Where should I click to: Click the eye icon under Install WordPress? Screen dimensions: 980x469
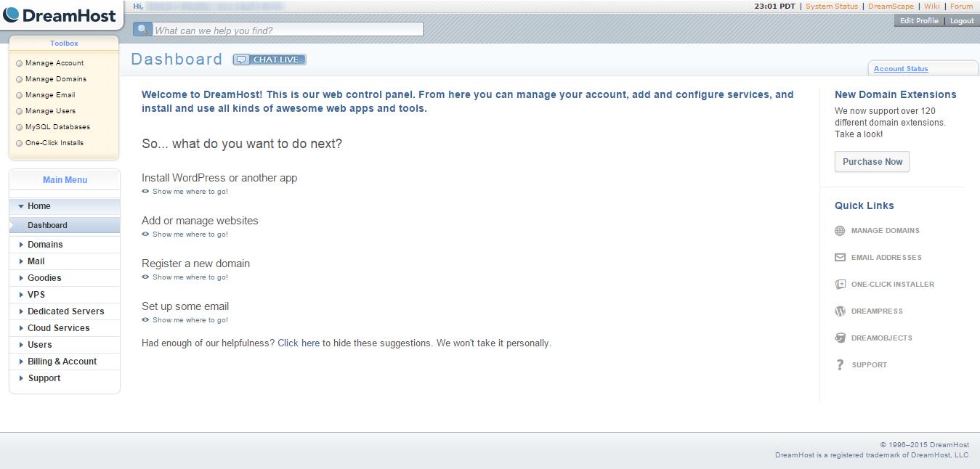145,192
